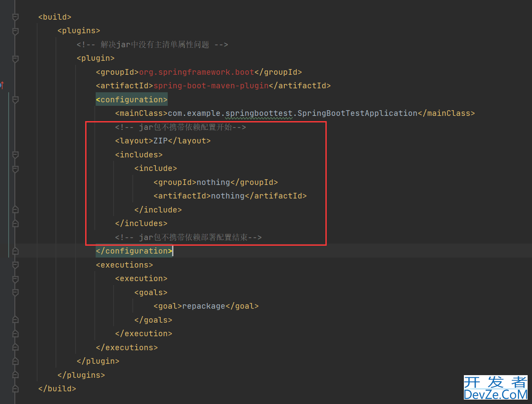Collapse the <plugins> opening tag fold

pos(15,31)
